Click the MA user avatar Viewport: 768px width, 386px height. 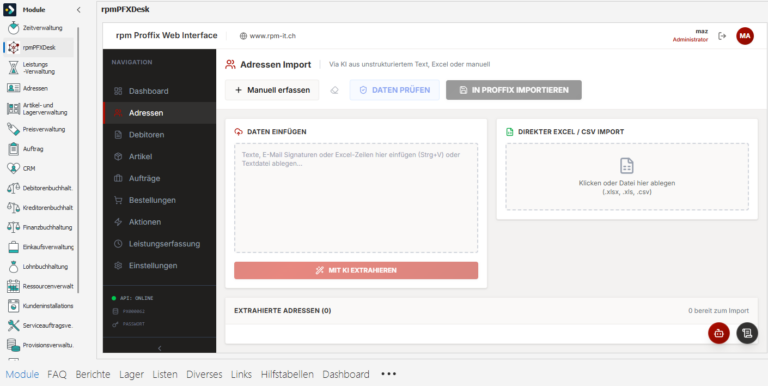(744, 36)
